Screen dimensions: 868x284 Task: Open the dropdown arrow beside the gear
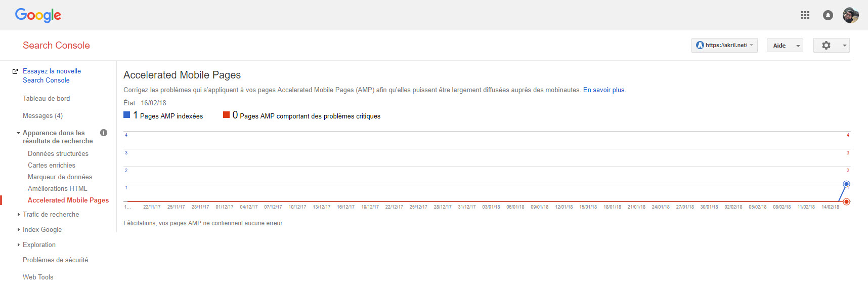[x=844, y=46]
